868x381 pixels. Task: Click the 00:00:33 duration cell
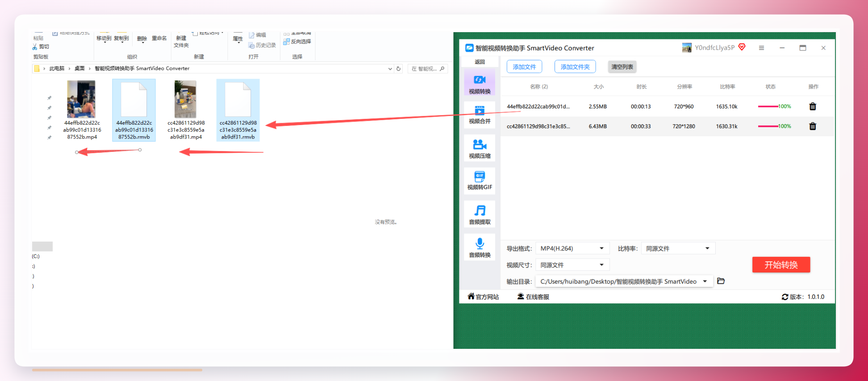641,126
